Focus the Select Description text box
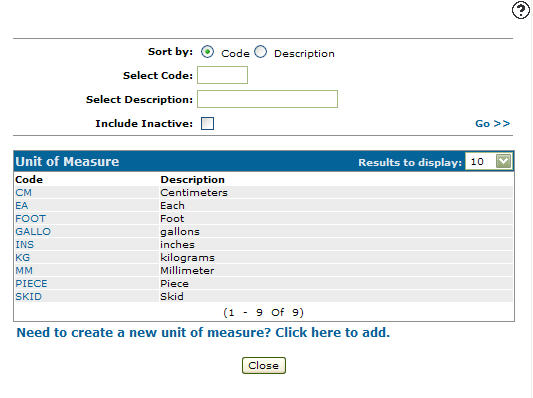Screen dimensions: 533x398 coord(268,99)
